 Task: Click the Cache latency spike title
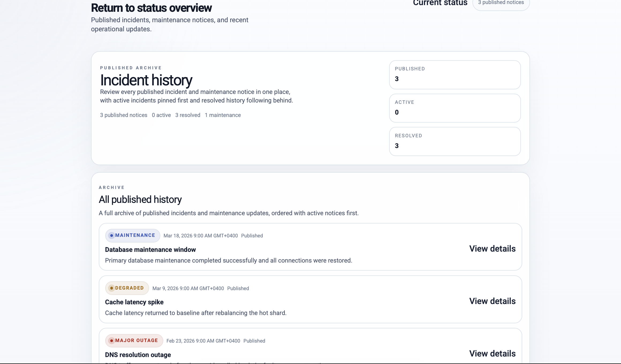click(134, 302)
